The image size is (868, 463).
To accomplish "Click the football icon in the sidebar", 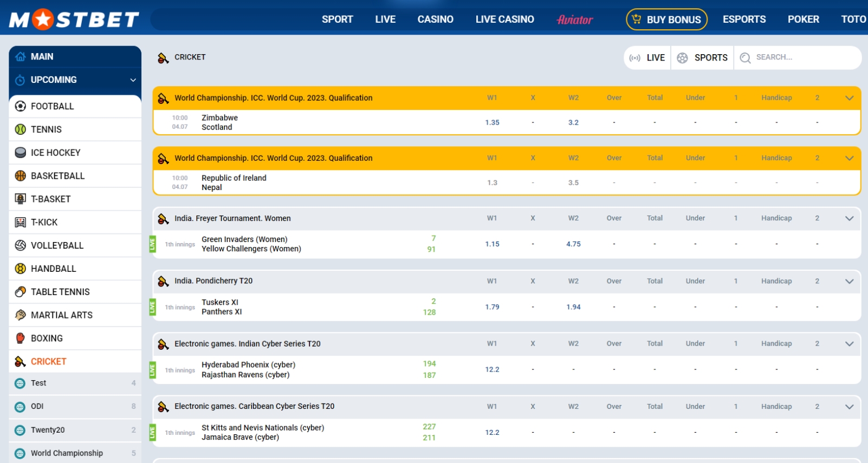I will [20, 106].
